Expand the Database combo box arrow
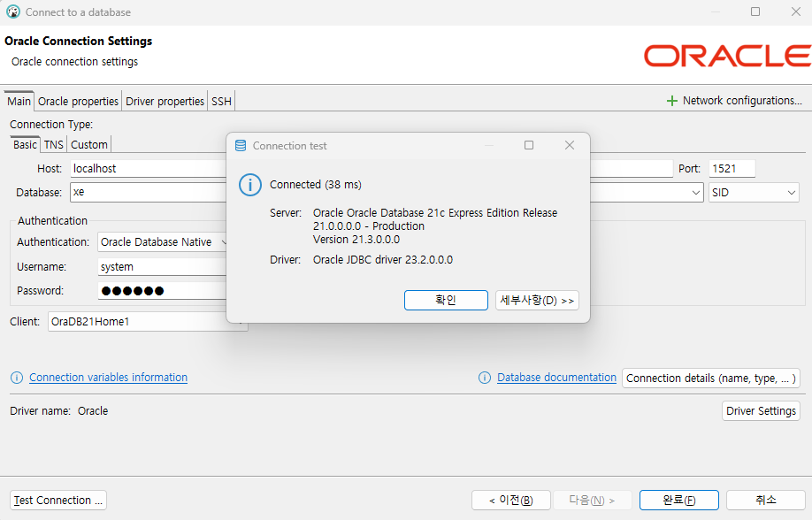 (695, 193)
